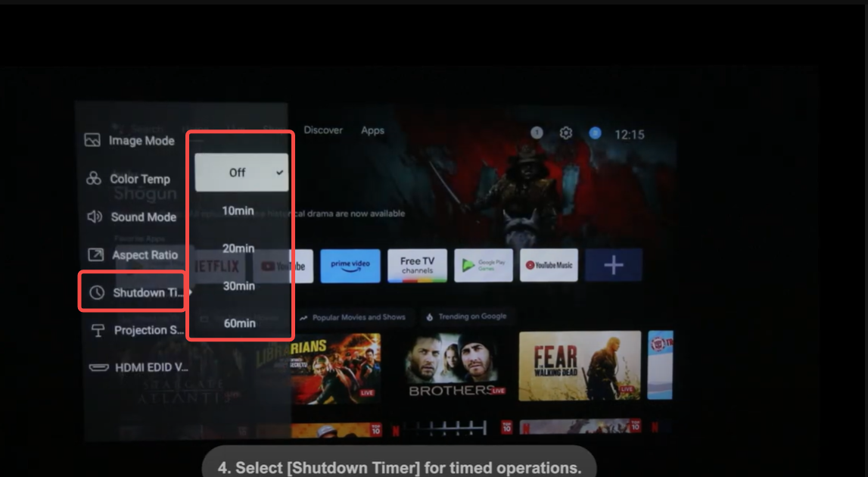The height and width of the screenshot is (477, 868).
Task: Switch to the Apps tab
Action: click(x=372, y=130)
